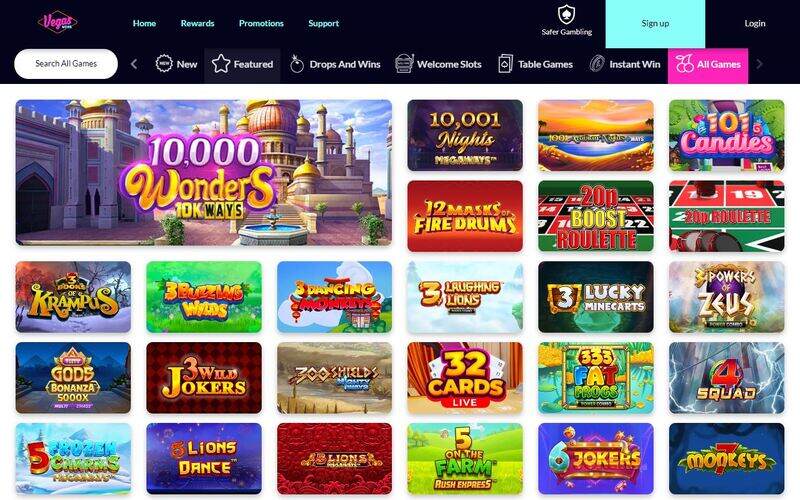Screen dimensions: 800x500
Task: Click the Vegas Wins logo
Action: point(57,22)
